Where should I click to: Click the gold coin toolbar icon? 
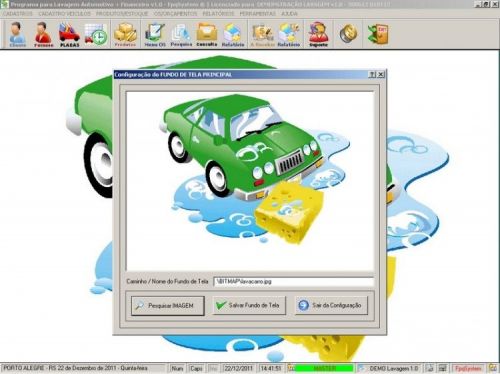pos(348,34)
